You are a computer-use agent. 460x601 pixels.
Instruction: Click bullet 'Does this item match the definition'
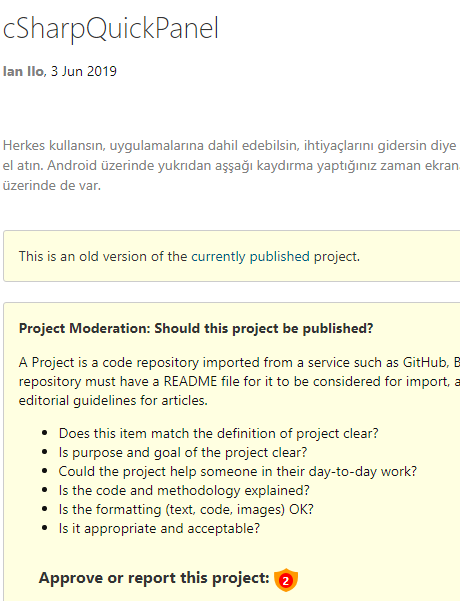pos(218,434)
